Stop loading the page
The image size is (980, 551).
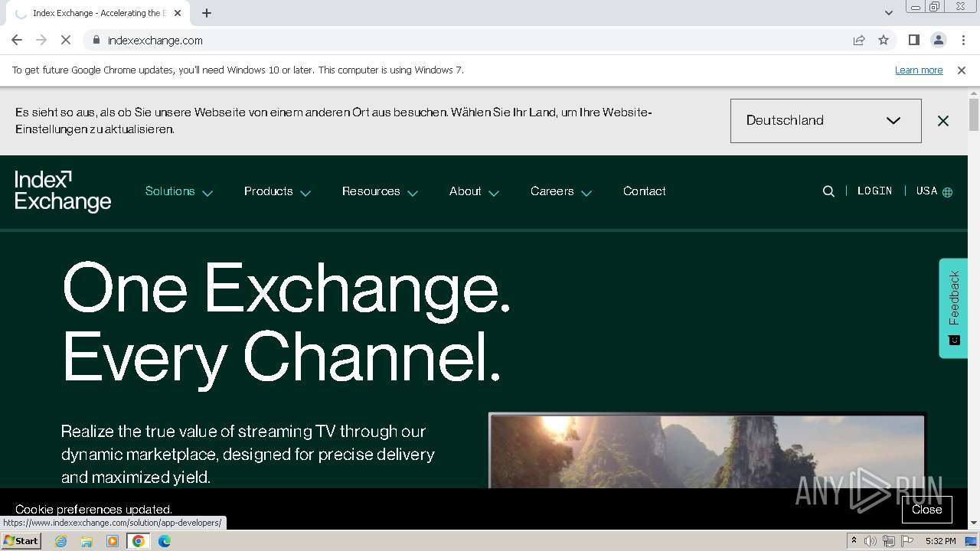66,40
